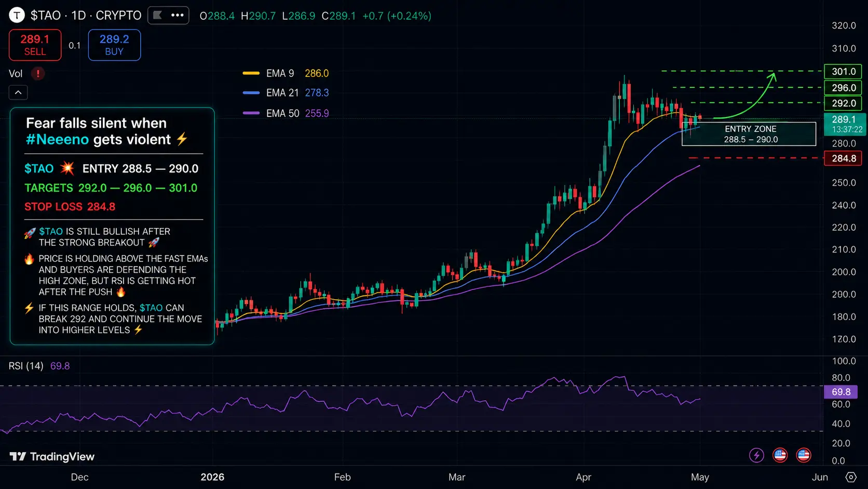Click the 250.0 price axis label
The width and height of the screenshot is (868, 489).
pos(844,183)
